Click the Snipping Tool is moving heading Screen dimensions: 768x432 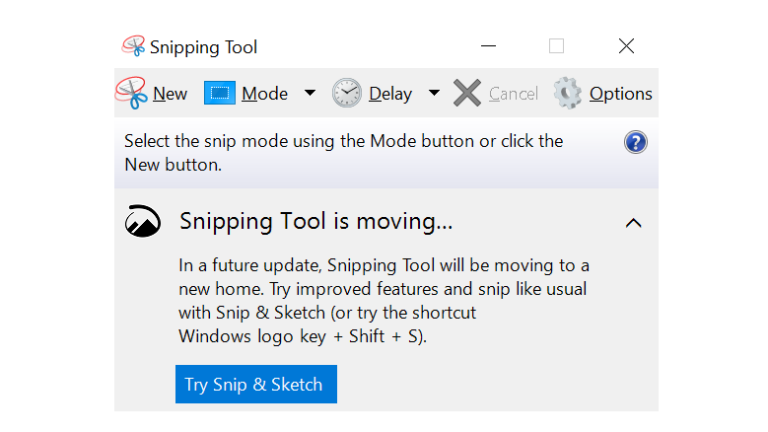tap(316, 222)
